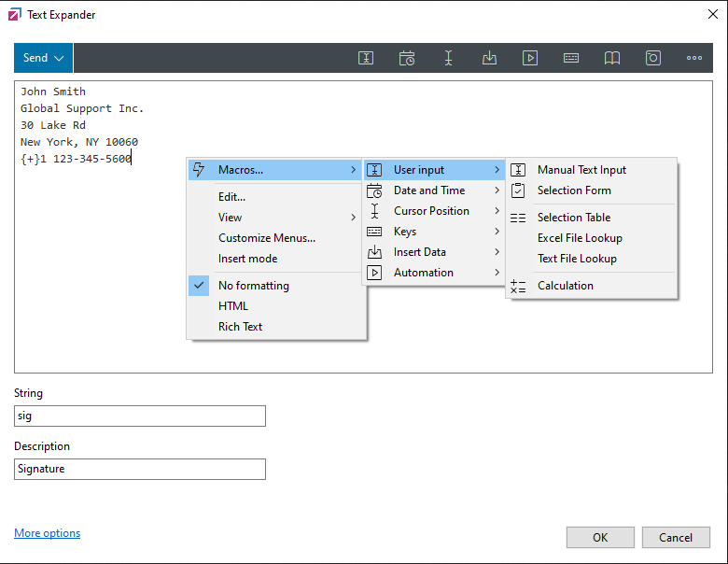Select Excel File Lookup menu item

pos(580,238)
